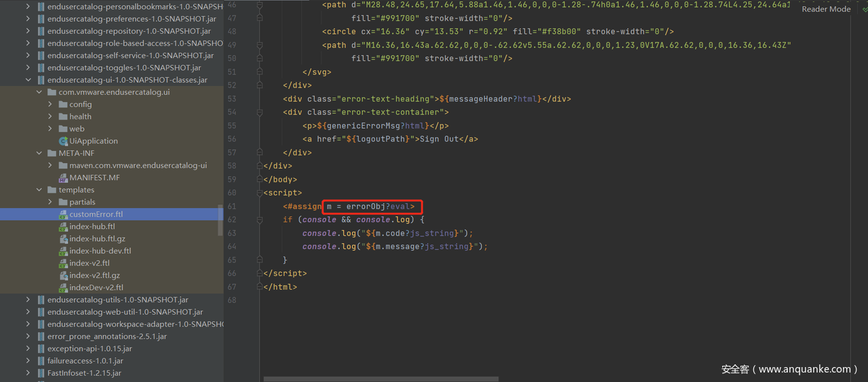The width and height of the screenshot is (868, 382).
Task: Click the com.vmware.endusercatalog.ui package icon
Action: point(52,92)
